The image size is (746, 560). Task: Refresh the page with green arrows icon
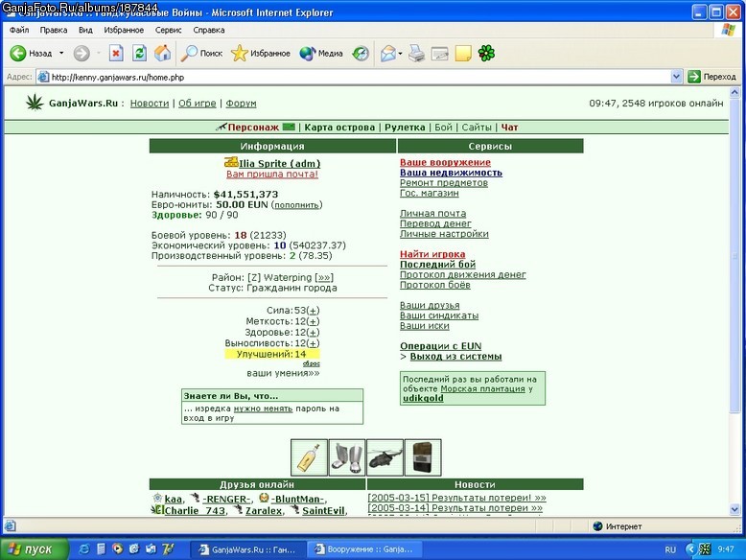click(x=139, y=54)
